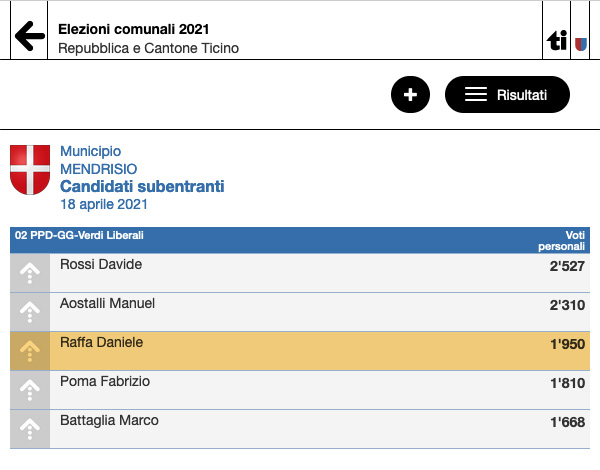The width and height of the screenshot is (600, 470).
Task: Open the Risultati menu
Action: pyautogui.click(x=507, y=95)
